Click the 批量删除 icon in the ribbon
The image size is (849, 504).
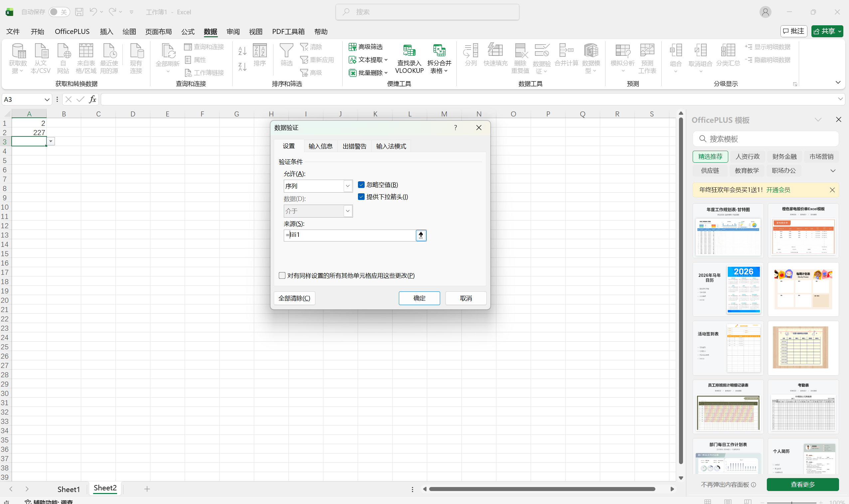pyautogui.click(x=353, y=73)
